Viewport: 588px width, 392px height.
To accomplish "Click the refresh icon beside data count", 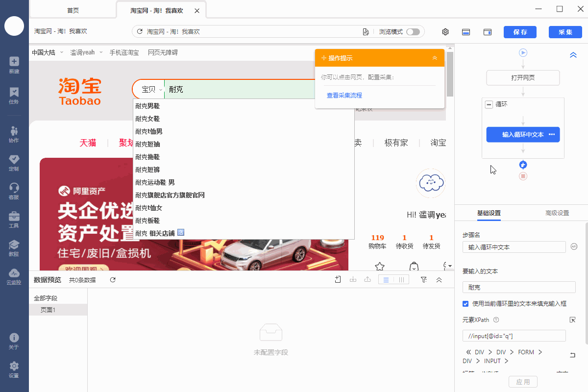I will pyautogui.click(x=113, y=280).
